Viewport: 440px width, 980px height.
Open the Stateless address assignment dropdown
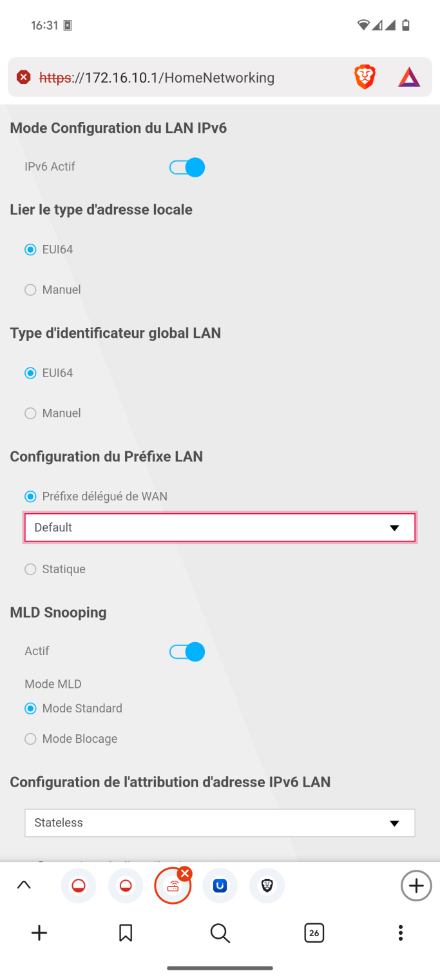220,823
